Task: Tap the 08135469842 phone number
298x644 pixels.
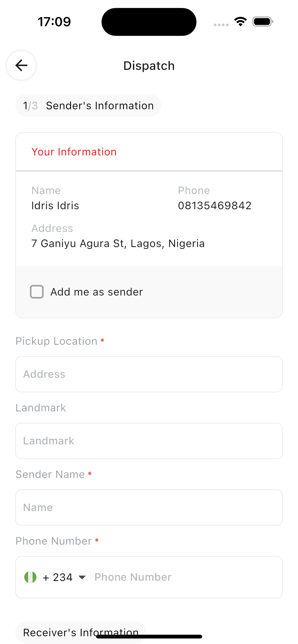Action: click(214, 206)
